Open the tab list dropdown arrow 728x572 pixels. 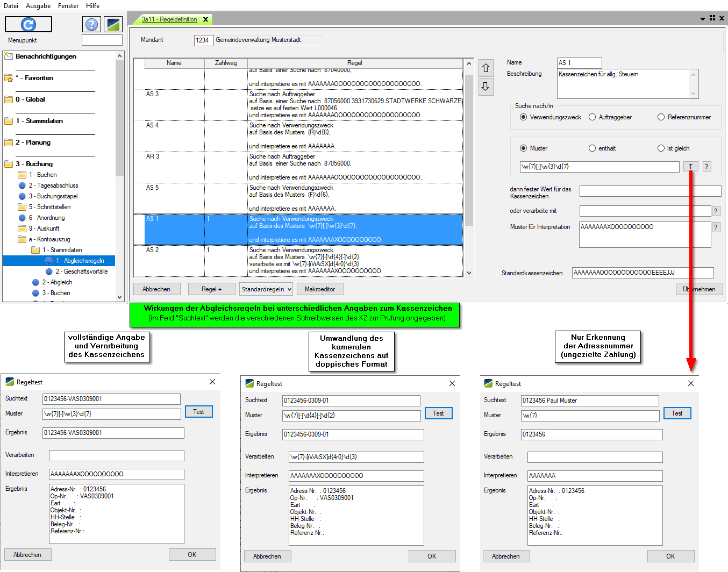click(702, 19)
